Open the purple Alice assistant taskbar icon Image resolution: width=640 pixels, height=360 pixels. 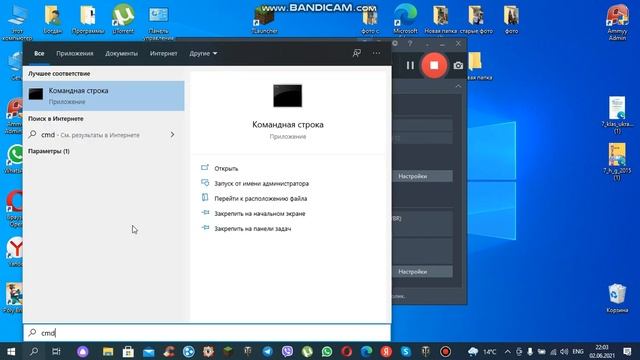pos(83,351)
